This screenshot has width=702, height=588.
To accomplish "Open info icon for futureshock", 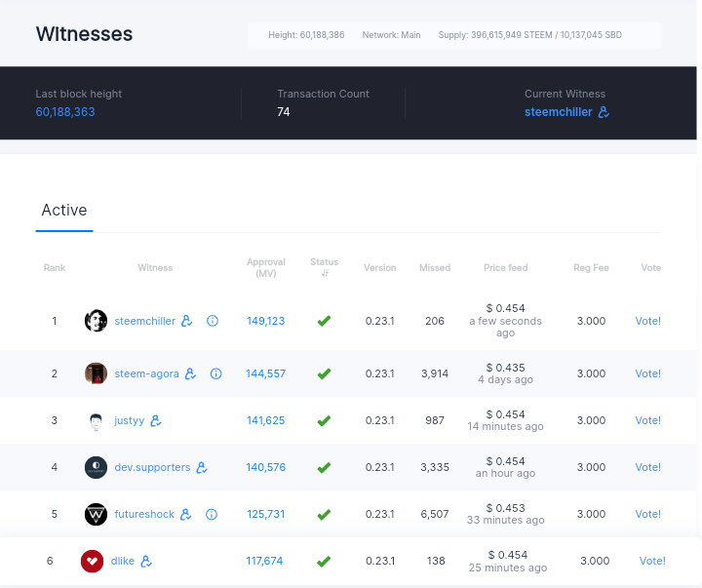I will [x=212, y=514].
